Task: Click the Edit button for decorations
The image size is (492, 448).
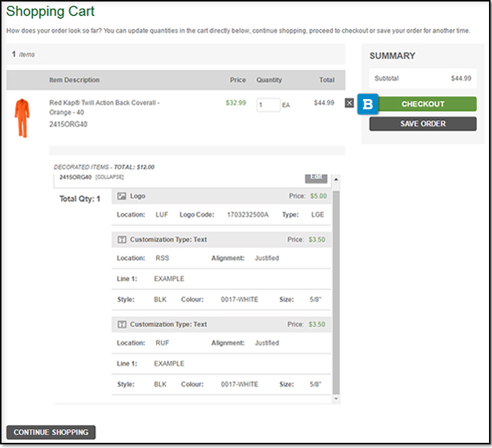Action: pyautogui.click(x=316, y=177)
